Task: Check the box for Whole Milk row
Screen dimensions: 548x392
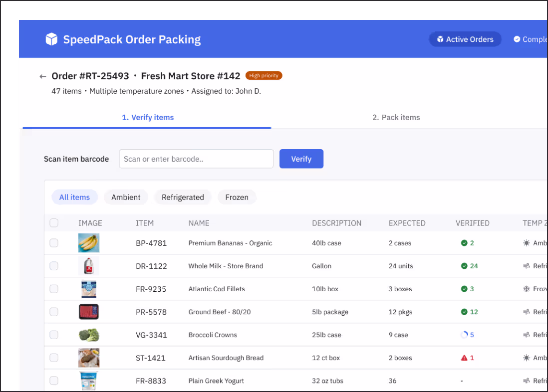Action: point(54,266)
